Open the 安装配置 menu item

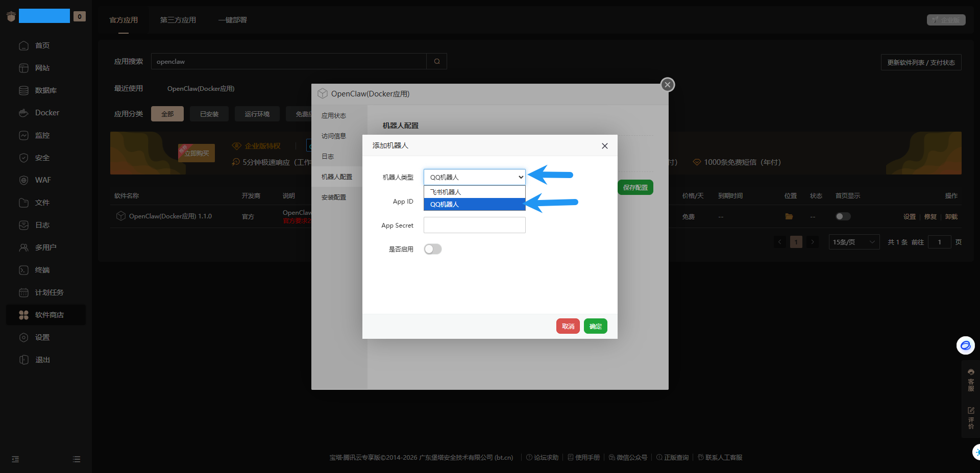tap(334, 197)
